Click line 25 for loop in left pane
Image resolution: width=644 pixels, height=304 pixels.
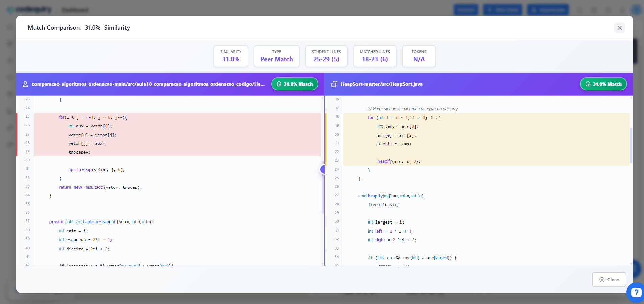pos(93,117)
